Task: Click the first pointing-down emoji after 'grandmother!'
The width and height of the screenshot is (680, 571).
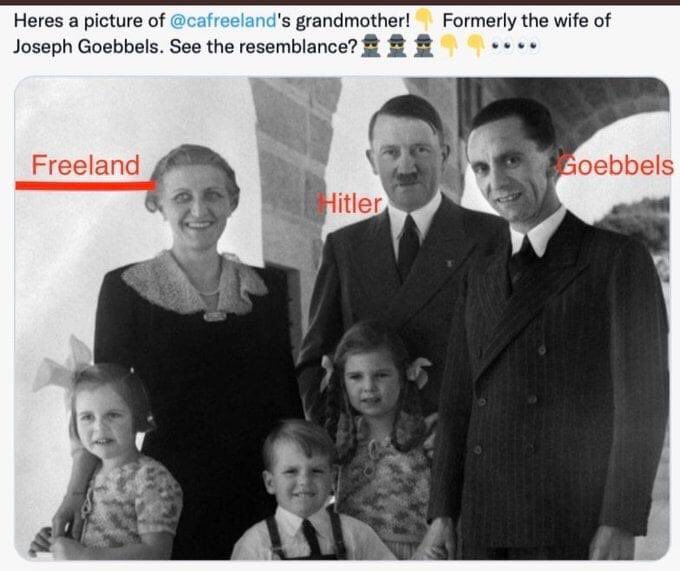Action: click(x=424, y=20)
